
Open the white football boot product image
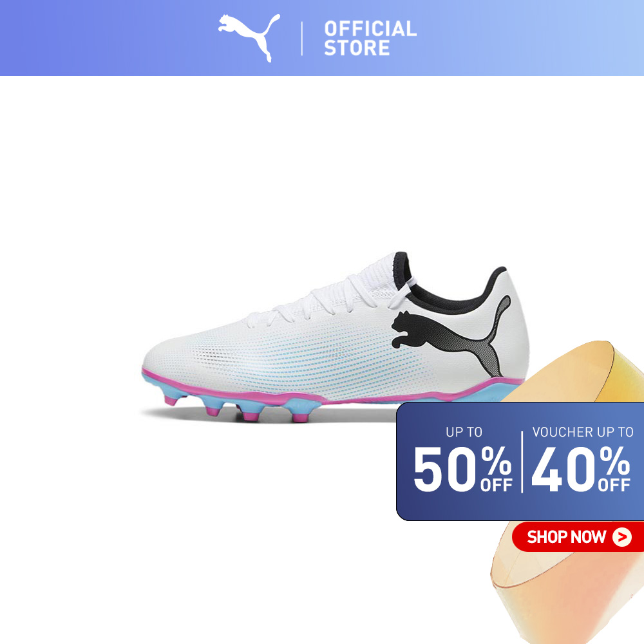336,337
